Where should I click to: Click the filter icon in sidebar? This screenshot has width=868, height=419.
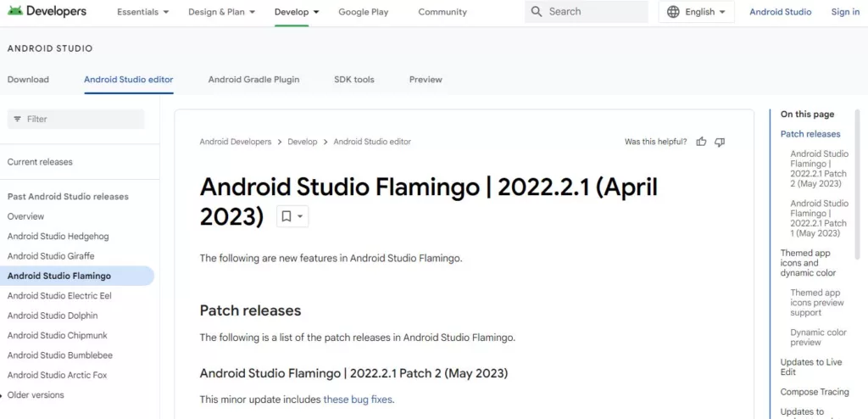pos(17,119)
